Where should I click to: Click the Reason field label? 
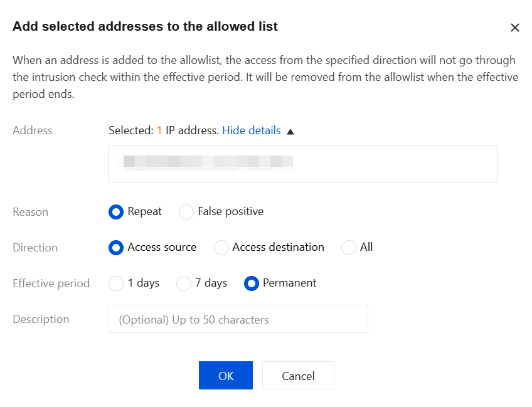click(30, 212)
